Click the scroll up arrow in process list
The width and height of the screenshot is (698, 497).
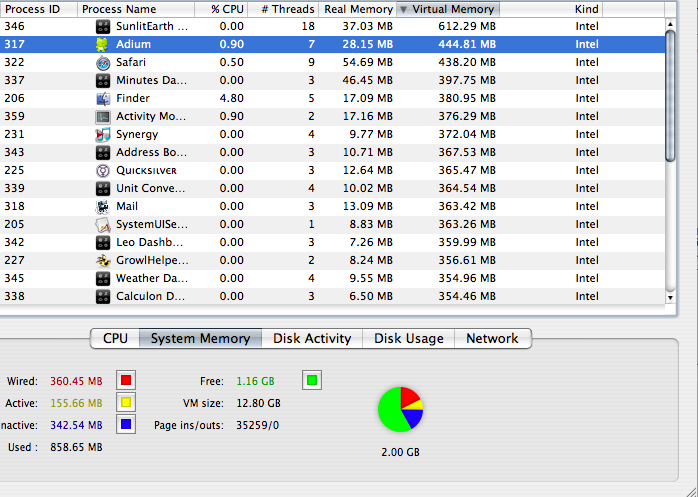pos(670,24)
